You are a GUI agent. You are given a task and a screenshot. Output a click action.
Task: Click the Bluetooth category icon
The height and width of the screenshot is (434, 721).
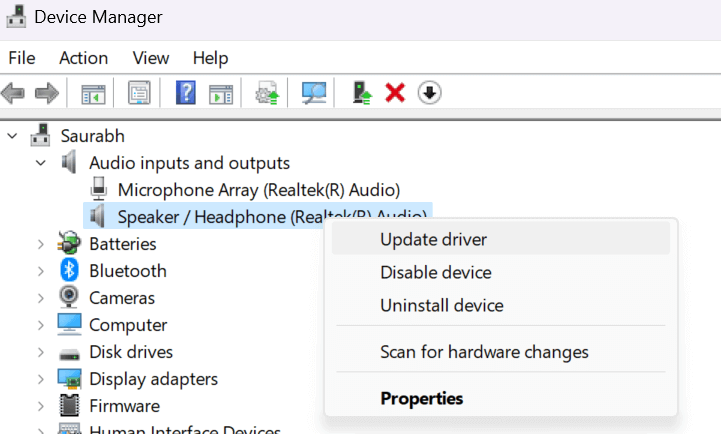pyautogui.click(x=69, y=270)
